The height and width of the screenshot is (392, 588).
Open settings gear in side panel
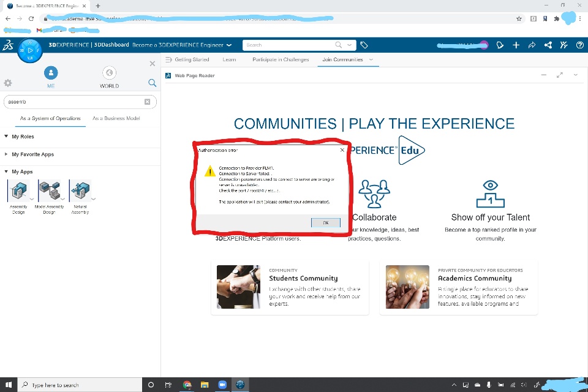click(x=8, y=83)
